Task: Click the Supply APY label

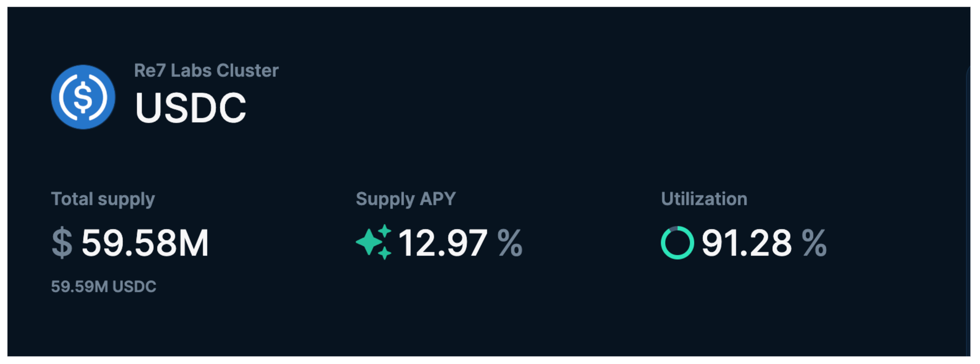Action: click(x=406, y=199)
